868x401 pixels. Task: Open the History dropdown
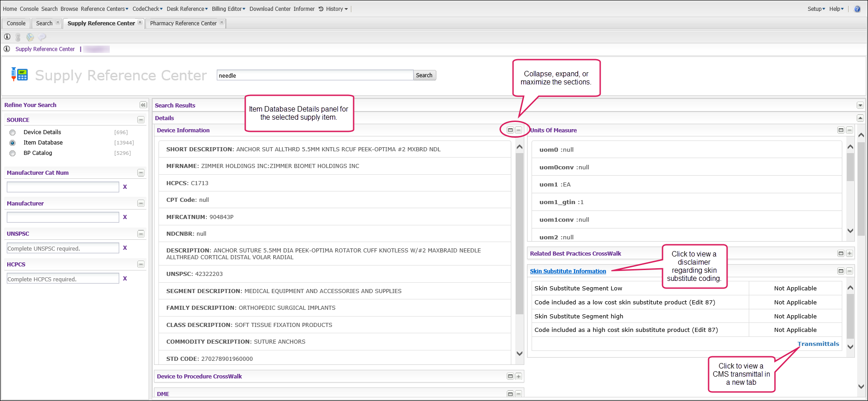click(x=334, y=9)
